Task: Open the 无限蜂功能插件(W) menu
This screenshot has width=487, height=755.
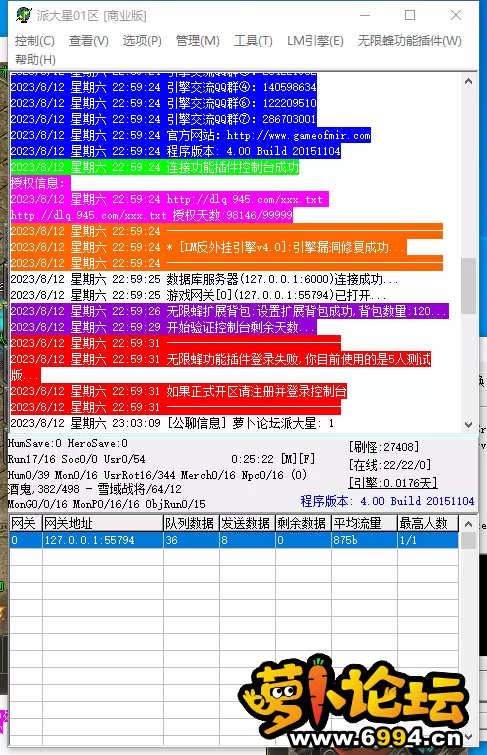Action: (x=409, y=40)
